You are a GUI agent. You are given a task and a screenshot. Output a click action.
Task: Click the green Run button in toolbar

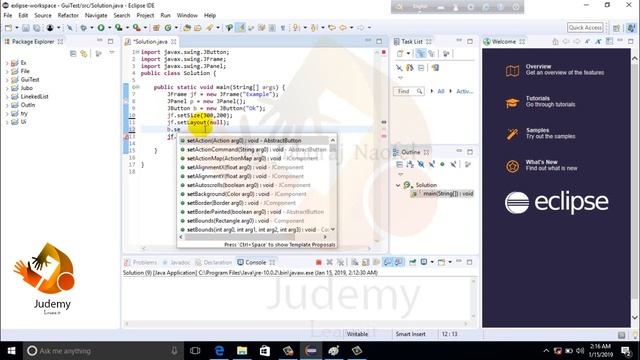pyautogui.click(x=101, y=28)
